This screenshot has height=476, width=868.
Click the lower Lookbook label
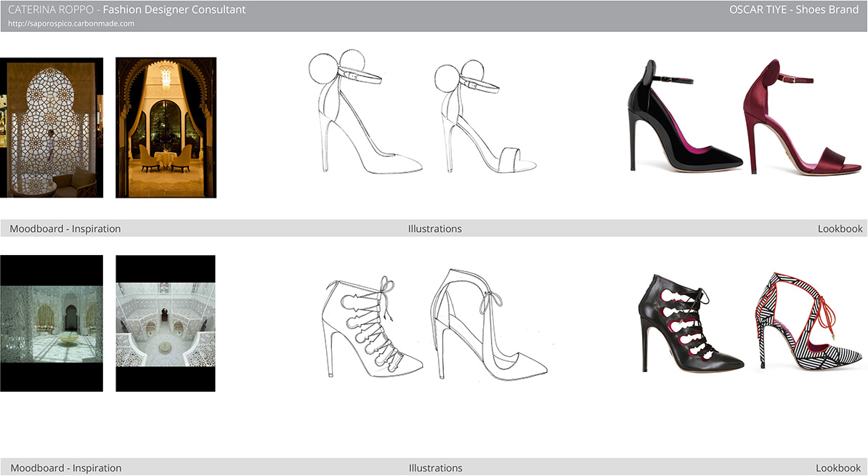pos(838,468)
